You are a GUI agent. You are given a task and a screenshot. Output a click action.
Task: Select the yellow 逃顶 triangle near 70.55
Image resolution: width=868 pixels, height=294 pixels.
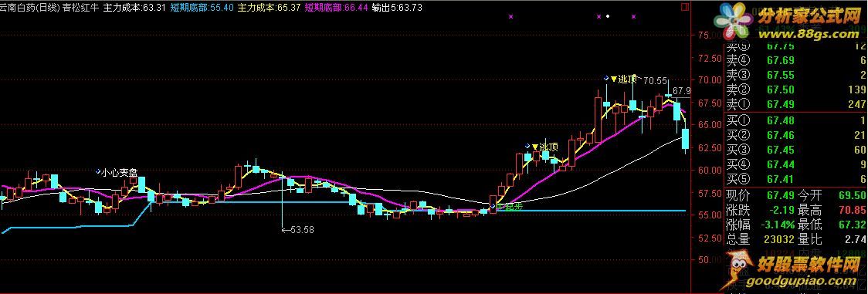pyautogui.click(x=613, y=79)
